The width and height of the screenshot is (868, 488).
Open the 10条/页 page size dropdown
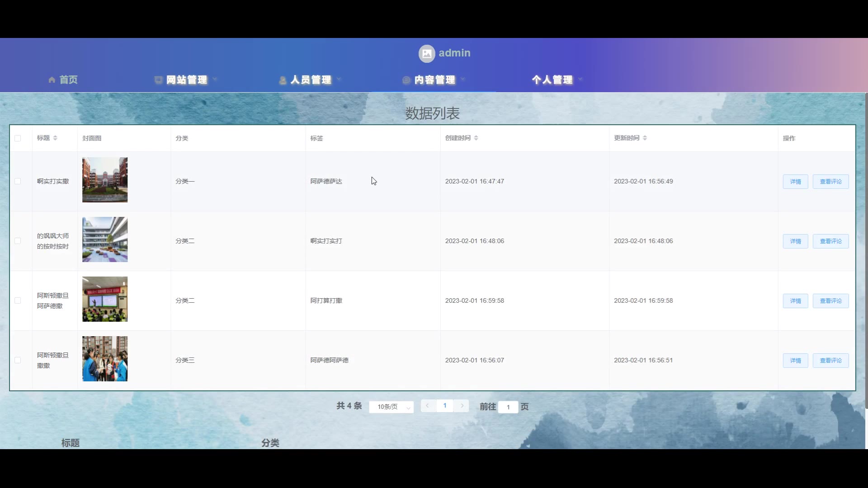[391, 407]
